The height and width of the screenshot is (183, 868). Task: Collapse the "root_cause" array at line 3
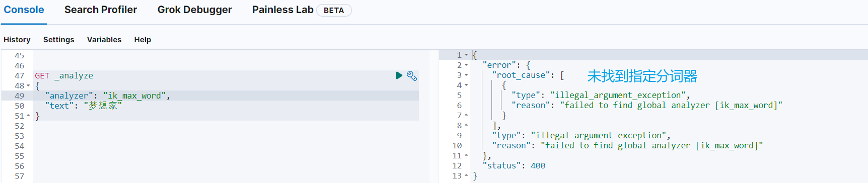(466, 75)
